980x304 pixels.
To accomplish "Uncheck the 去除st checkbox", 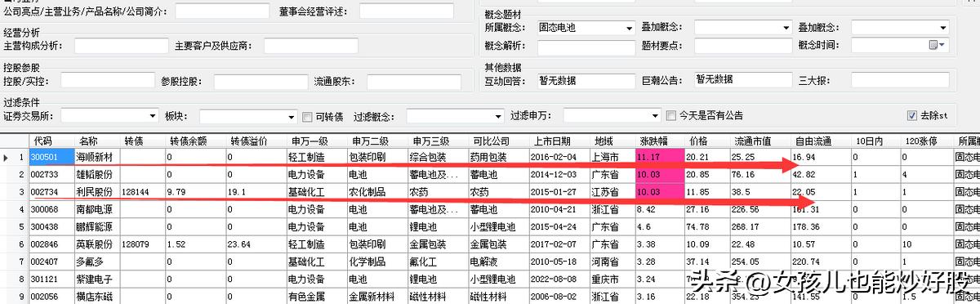I will [x=912, y=116].
